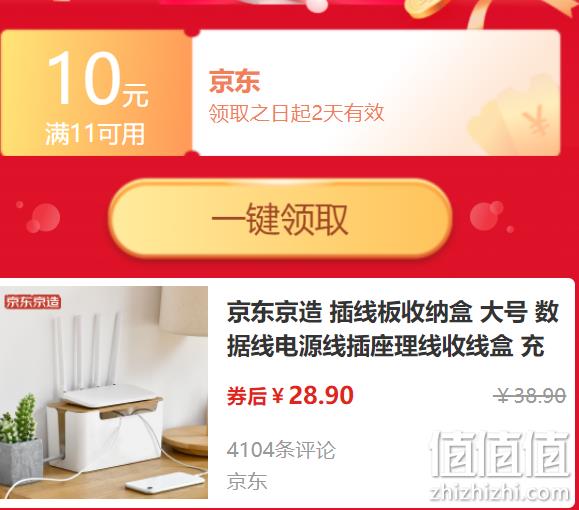The image size is (579, 510).
Task: Click the 京东 store name label
Action: pyautogui.click(x=247, y=482)
